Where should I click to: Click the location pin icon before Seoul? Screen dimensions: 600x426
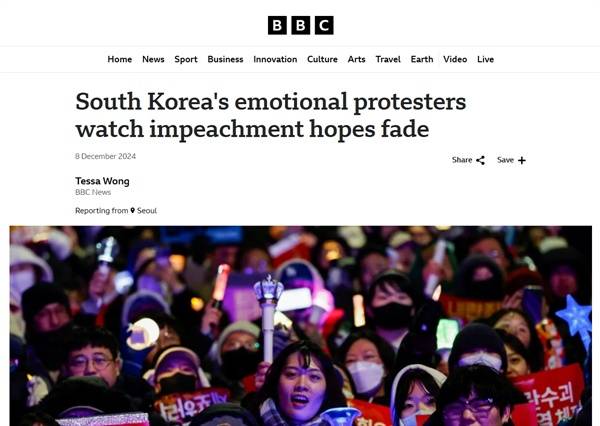(133, 211)
